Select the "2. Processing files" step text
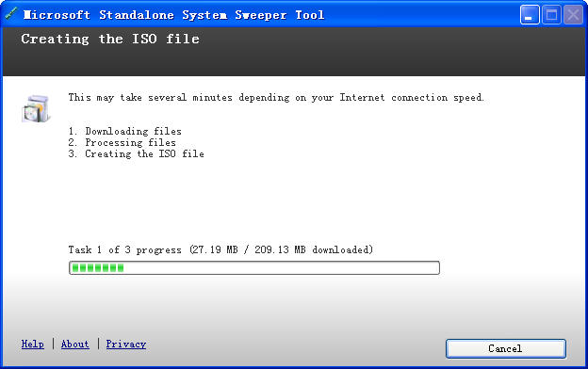 coord(122,142)
